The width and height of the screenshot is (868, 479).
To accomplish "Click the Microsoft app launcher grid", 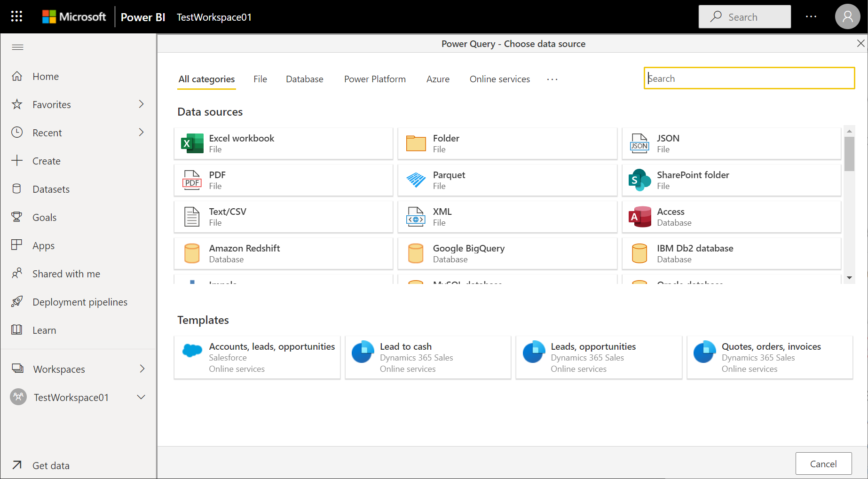I will 16,16.
